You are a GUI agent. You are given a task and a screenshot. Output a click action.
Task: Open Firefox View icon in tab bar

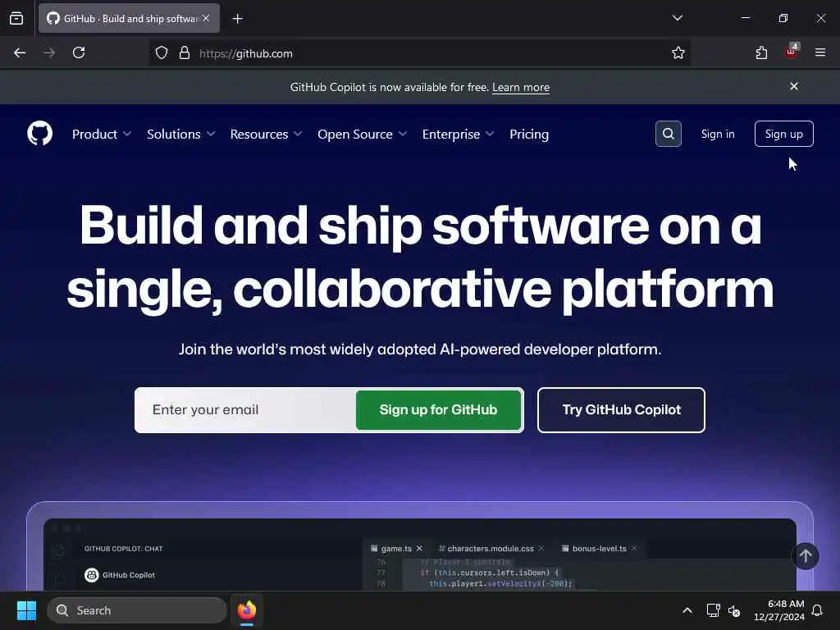pyautogui.click(x=16, y=19)
